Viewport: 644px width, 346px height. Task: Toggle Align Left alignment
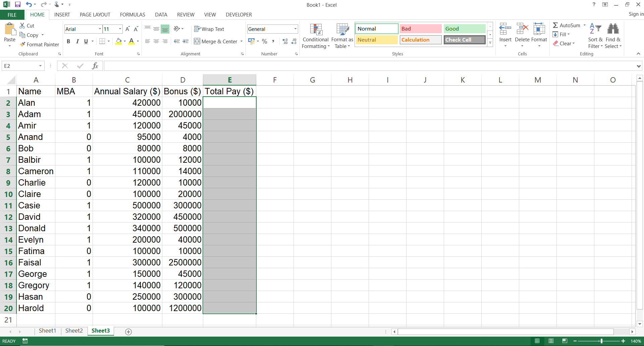pyautogui.click(x=148, y=41)
